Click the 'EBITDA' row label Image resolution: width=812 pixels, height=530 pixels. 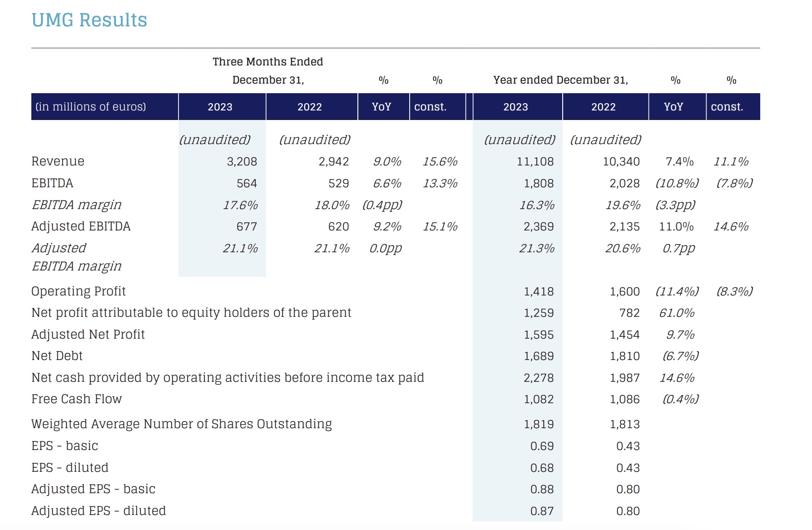[x=52, y=183]
